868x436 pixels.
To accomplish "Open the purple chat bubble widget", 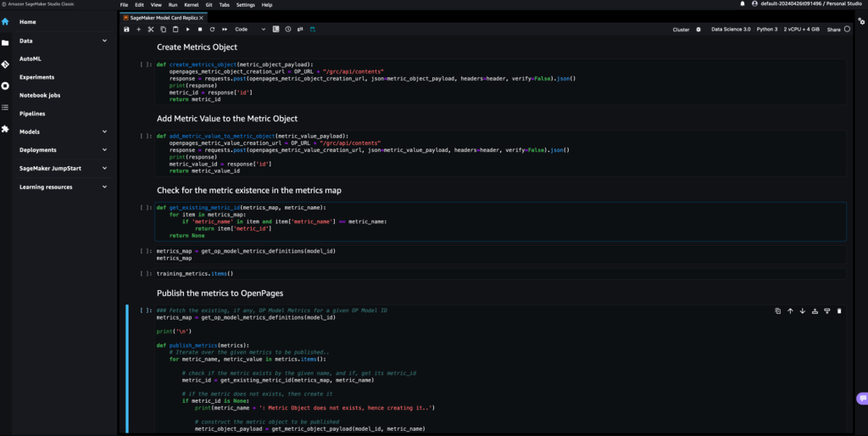I will [x=861, y=399].
